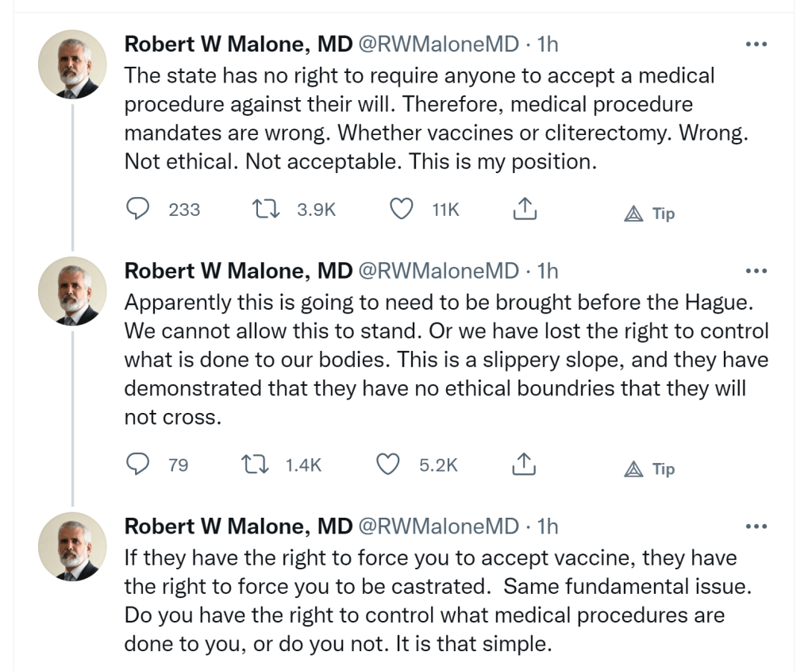Open more options on the first tweet
This screenshot has height=671, width=812.
tap(757, 44)
